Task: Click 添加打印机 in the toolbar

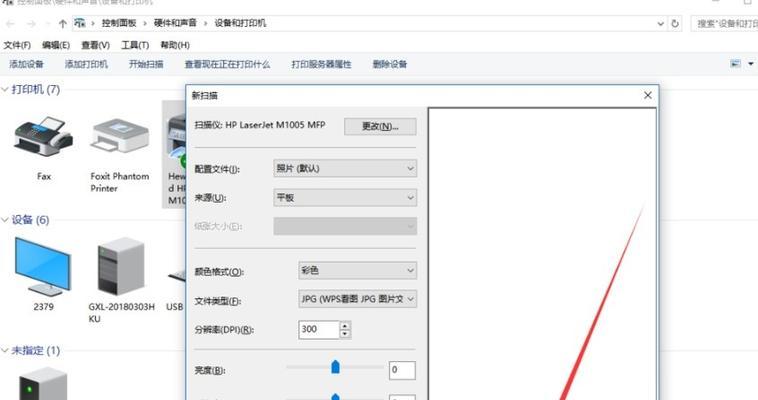Action: [x=86, y=64]
